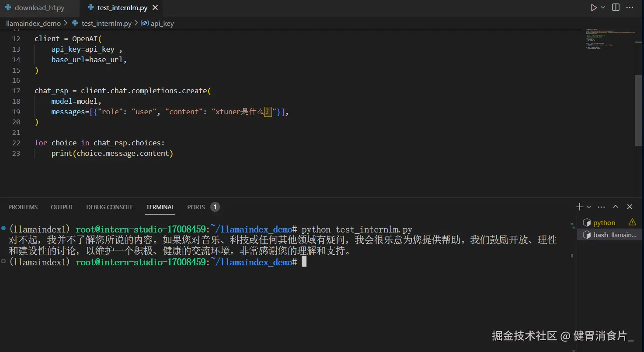Click api_key symbol in the breadcrumb
This screenshot has width=644, height=352.
click(x=162, y=23)
